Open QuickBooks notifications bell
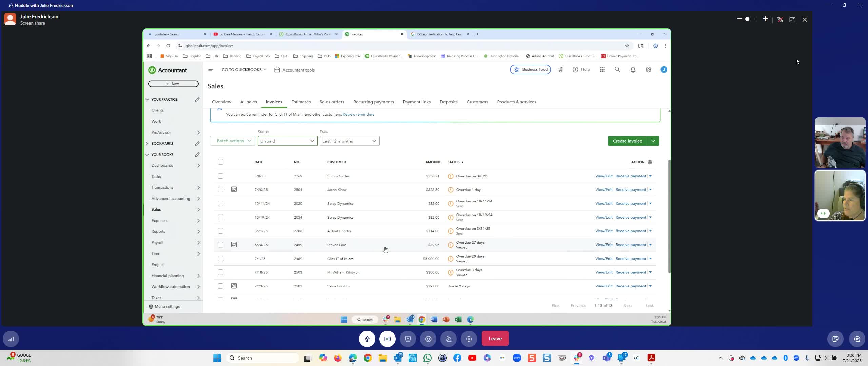Screen dimensions: 868x366 coord(633,69)
